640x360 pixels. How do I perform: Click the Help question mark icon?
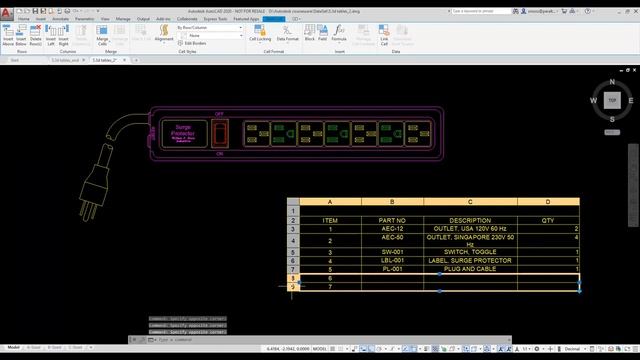pos(587,11)
